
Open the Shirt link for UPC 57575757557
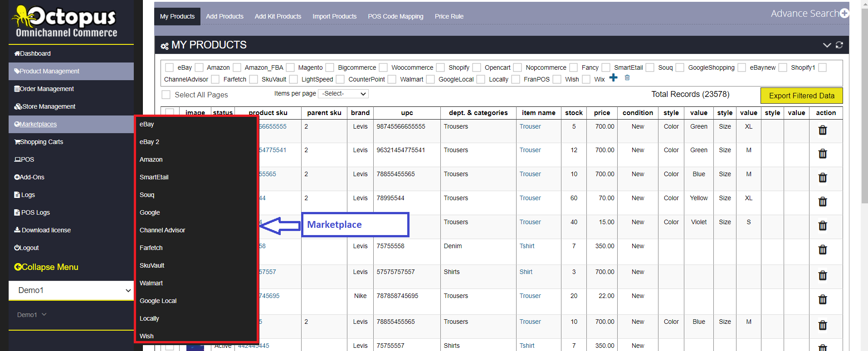526,272
